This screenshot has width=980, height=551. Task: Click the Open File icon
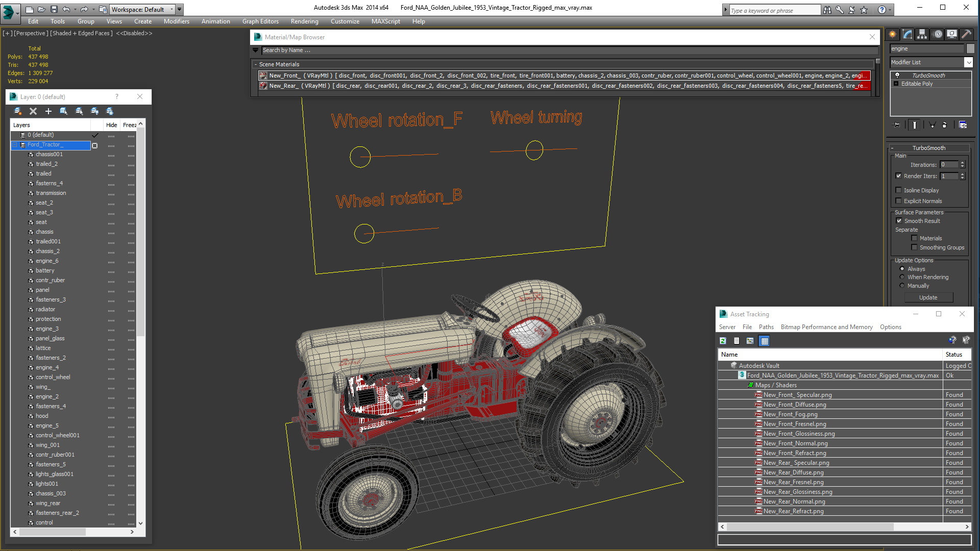coord(41,9)
